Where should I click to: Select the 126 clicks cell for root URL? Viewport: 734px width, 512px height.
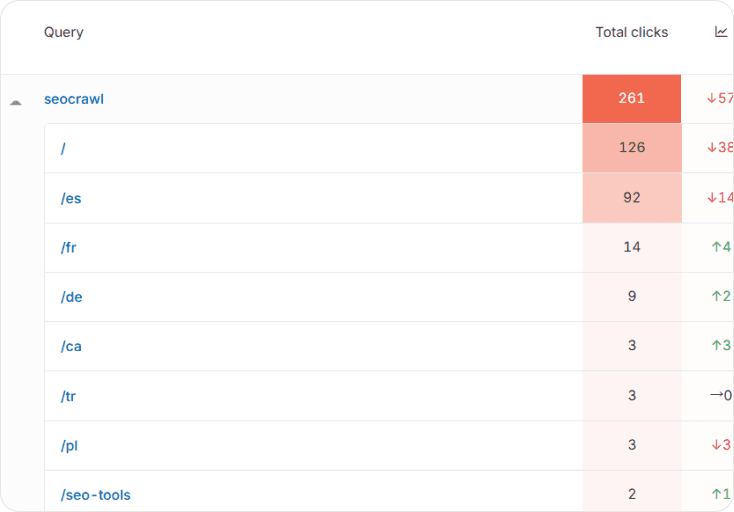pyautogui.click(x=632, y=148)
